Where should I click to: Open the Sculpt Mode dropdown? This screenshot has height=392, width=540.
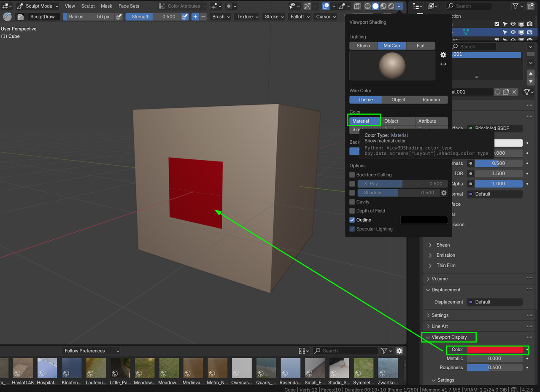click(39, 6)
